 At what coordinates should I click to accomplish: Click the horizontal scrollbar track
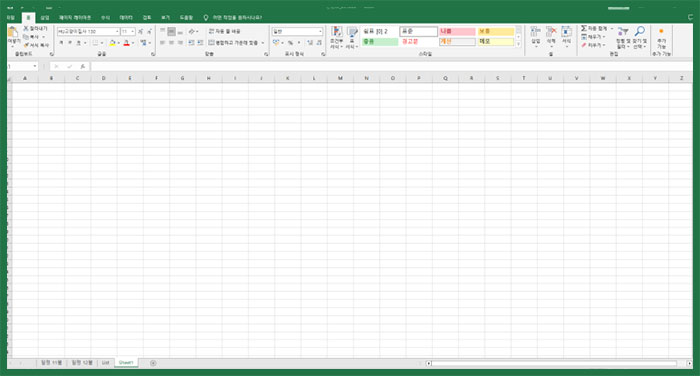pos(554,363)
